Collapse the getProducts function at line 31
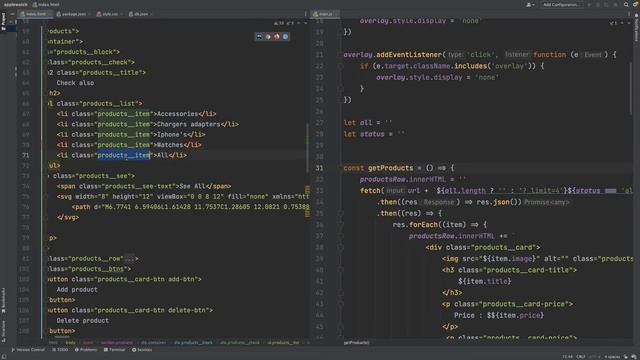This screenshot has height=360, width=640. (x=340, y=168)
